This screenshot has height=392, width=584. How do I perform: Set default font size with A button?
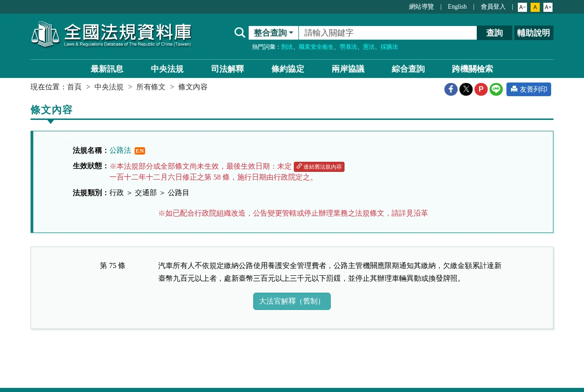point(535,7)
